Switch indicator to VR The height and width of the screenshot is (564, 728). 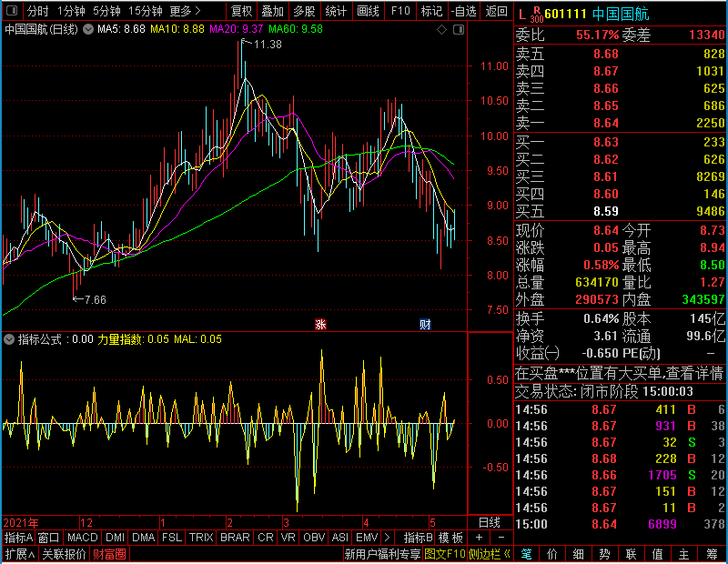coord(288,538)
